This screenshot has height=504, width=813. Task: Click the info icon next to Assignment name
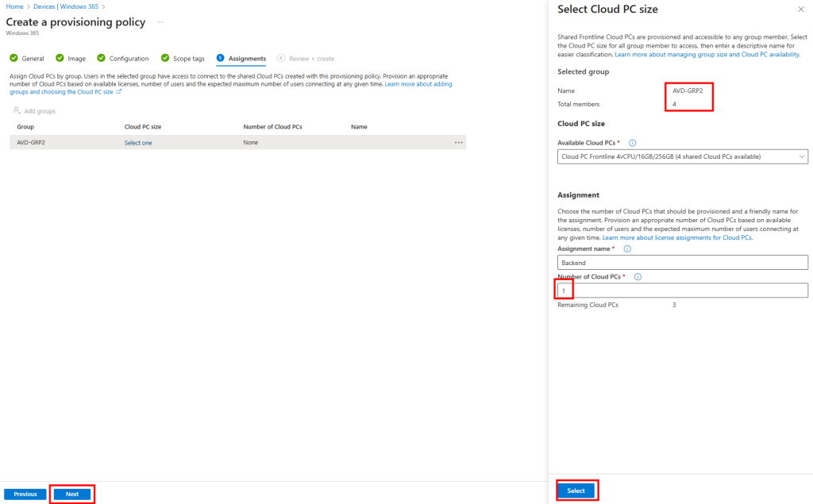click(627, 248)
